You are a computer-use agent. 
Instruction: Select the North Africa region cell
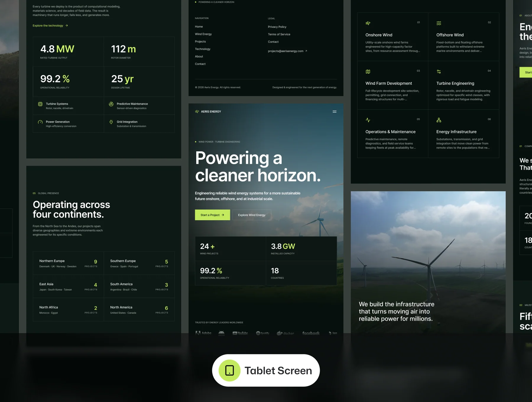[68, 309]
